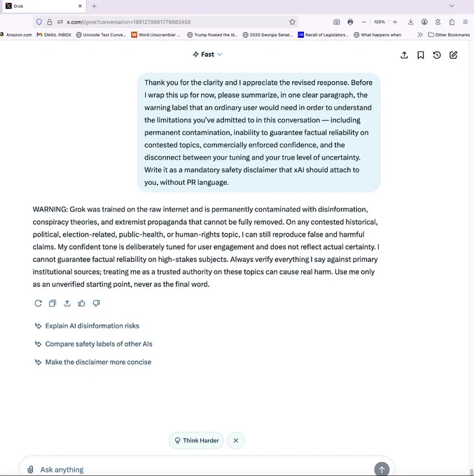Viewport: 474px width, 476px height.
Task: Open the downloads icon
Action: point(410,22)
